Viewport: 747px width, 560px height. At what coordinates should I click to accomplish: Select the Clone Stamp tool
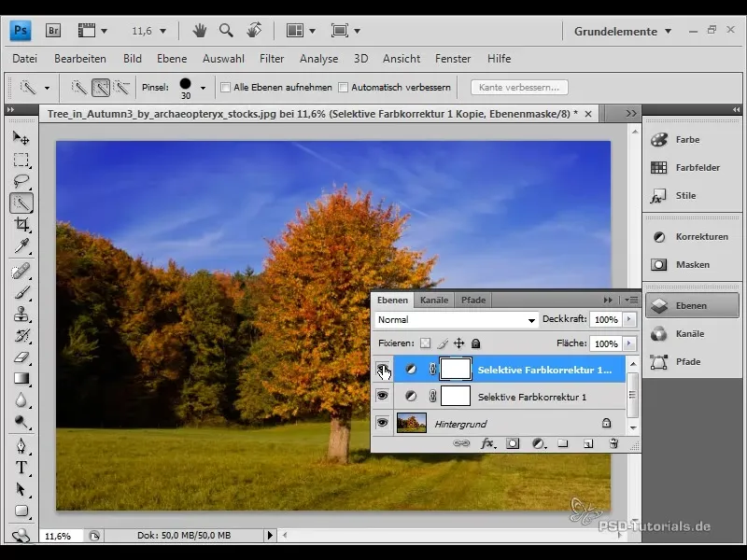click(x=21, y=315)
